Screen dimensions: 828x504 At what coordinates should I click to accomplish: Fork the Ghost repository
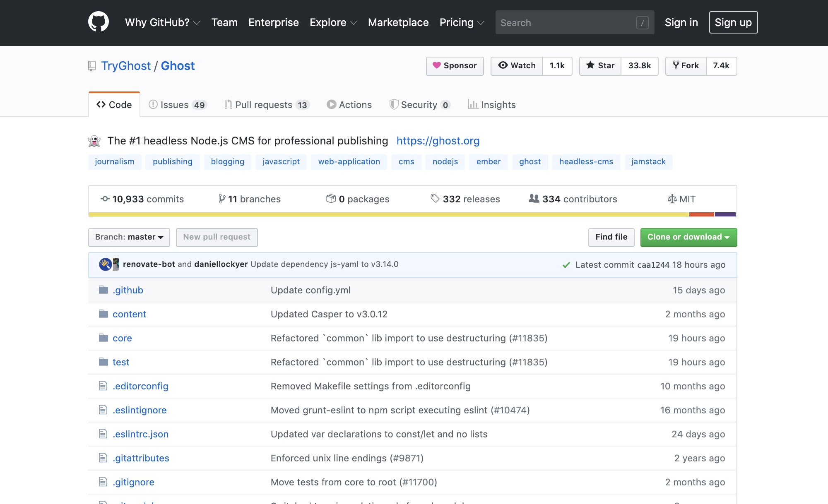tap(686, 66)
